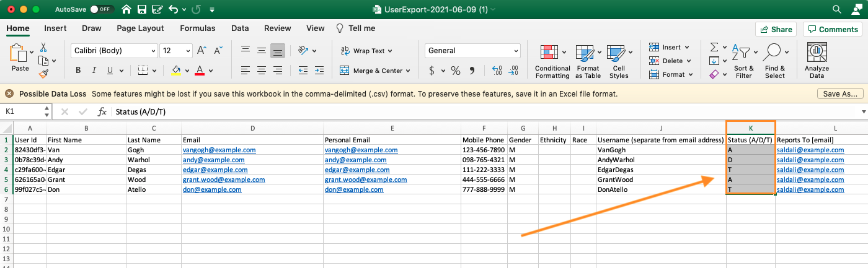Open the Home icon in title bar

[126, 10]
